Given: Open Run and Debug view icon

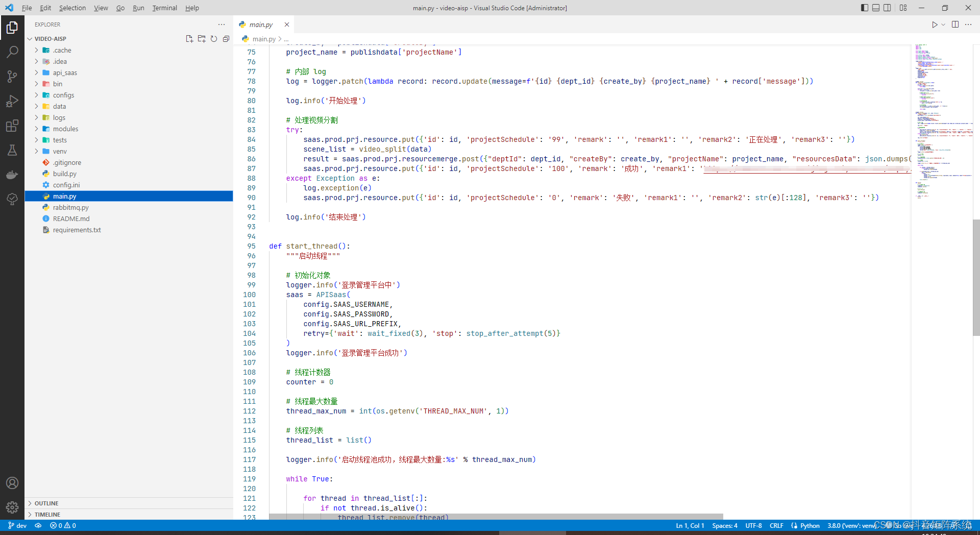Looking at the screenshot, I should click(12, 101).
